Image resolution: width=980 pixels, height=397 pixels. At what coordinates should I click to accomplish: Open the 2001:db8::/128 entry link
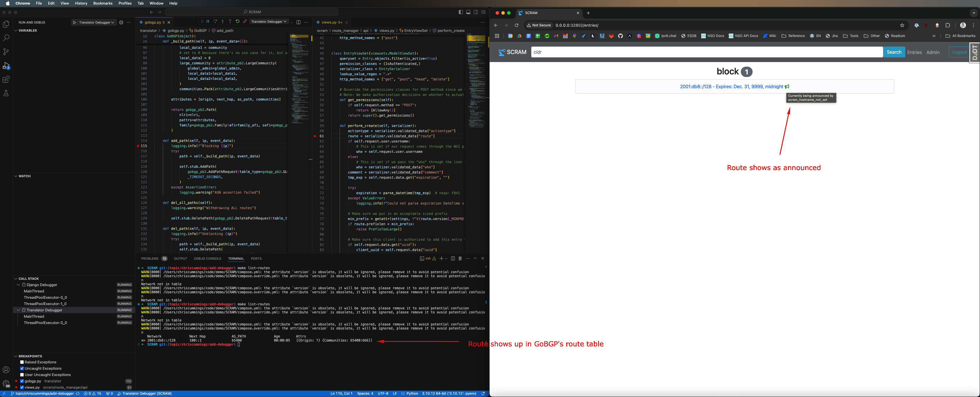coord(731,87)
